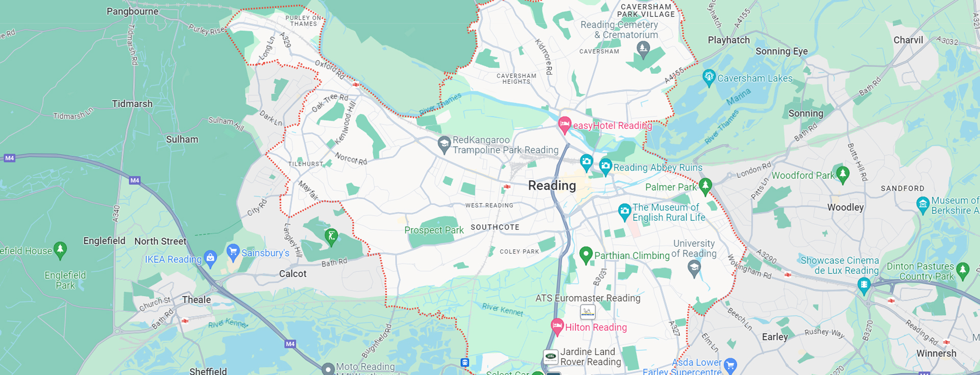Image resolution: width=980 pixels, height=375 pixels.
Task: Click the Englefield House tree pin
Action: [60, 250]
